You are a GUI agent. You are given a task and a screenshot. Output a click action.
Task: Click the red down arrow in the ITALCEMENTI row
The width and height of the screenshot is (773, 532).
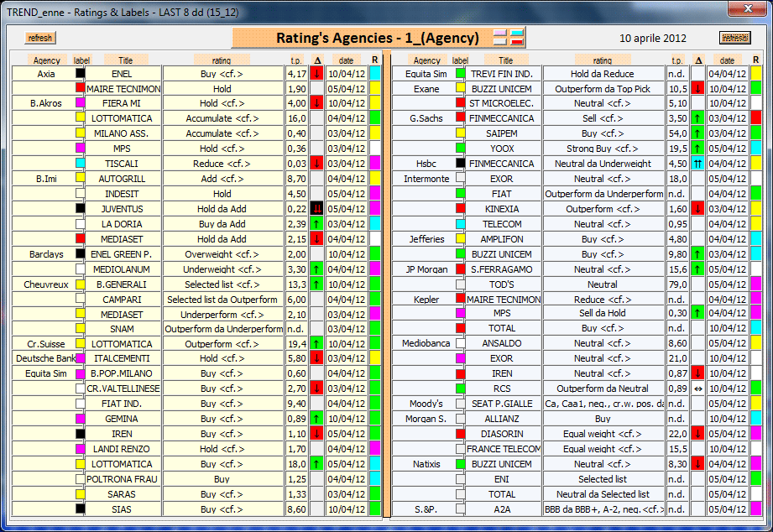pyautogui.click(x=316, y=358)
